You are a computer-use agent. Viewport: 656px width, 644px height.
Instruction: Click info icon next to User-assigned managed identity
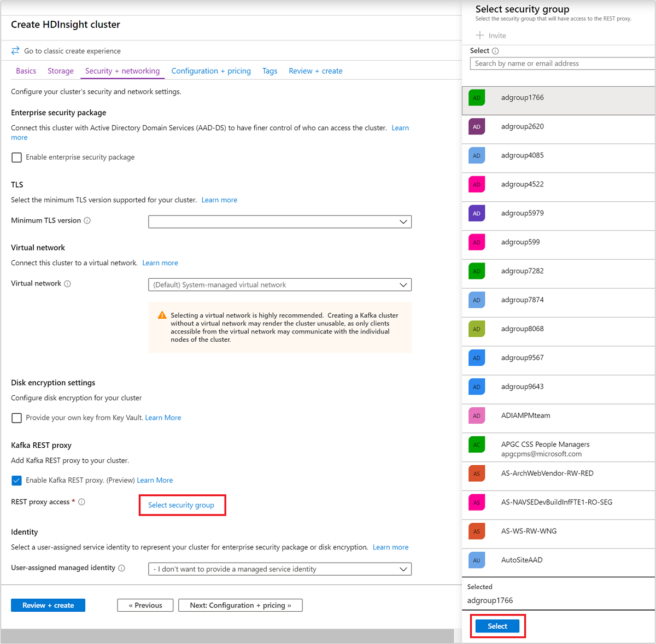point(122,568)
